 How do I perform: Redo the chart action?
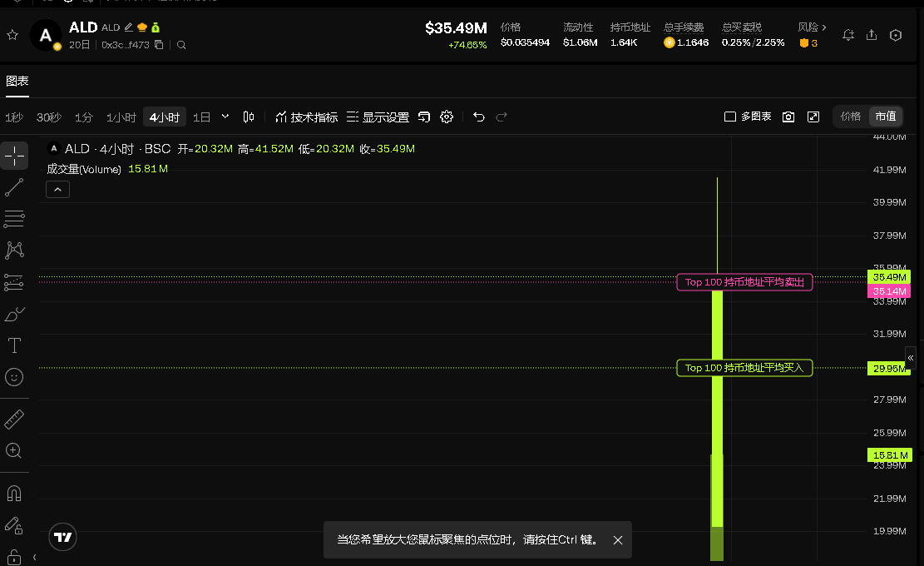[502, 117]
